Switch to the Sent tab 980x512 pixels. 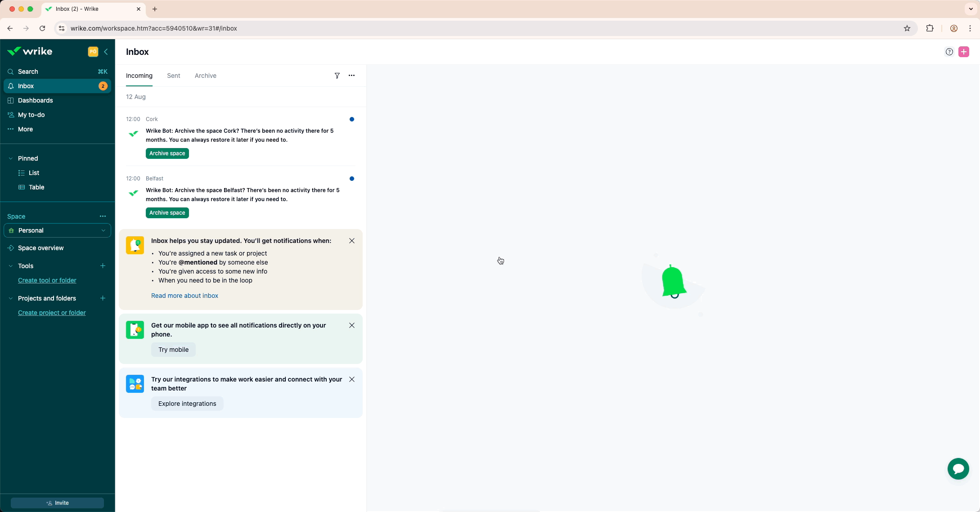tap(173, 76)
